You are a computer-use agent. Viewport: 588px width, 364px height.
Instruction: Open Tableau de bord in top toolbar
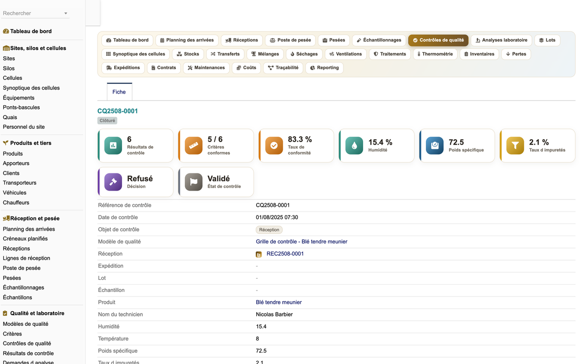point(127,40)
